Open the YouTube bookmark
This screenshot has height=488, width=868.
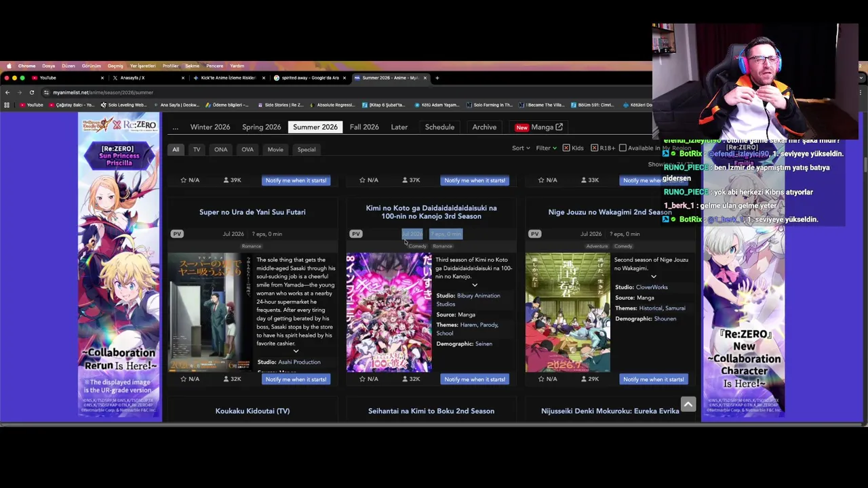click(31, 105)
